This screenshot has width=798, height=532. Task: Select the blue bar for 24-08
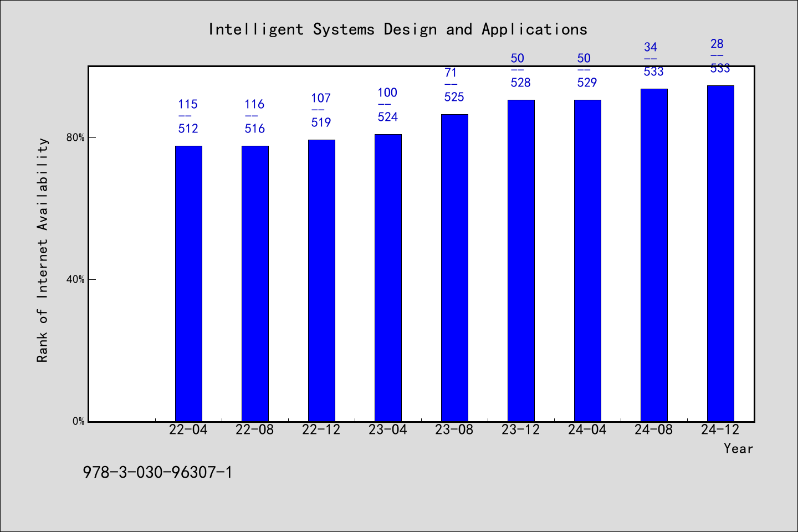point(654,255)
